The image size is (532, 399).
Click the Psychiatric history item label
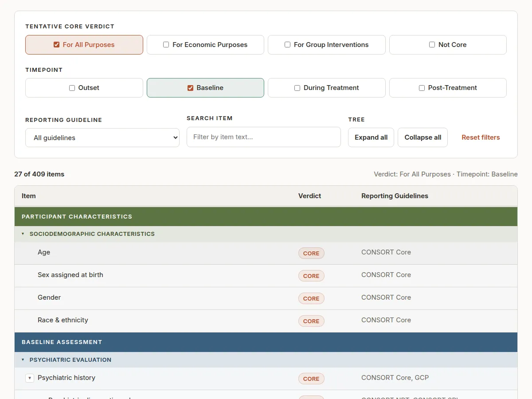[x=66, y=378]
